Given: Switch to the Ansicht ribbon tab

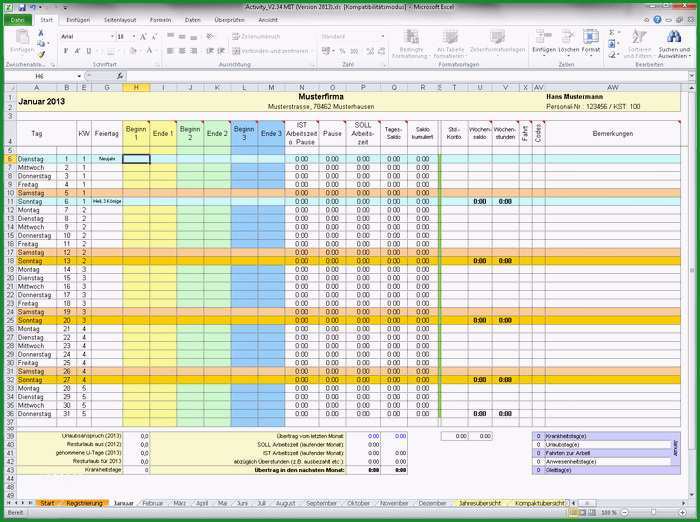Looking at the screenshot, I should pyautogui.click(x=268, y=20).
